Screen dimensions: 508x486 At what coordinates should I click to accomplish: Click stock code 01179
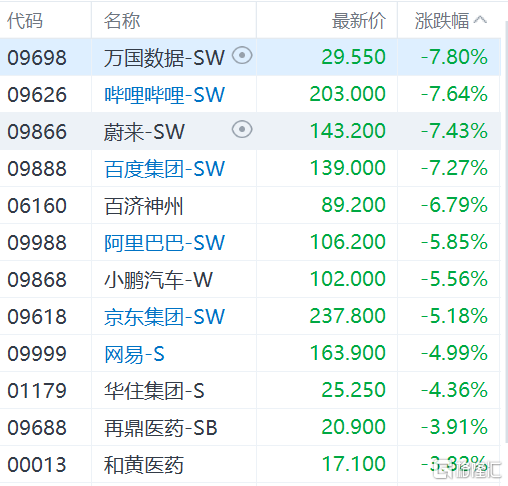click(x=37, y=391)
